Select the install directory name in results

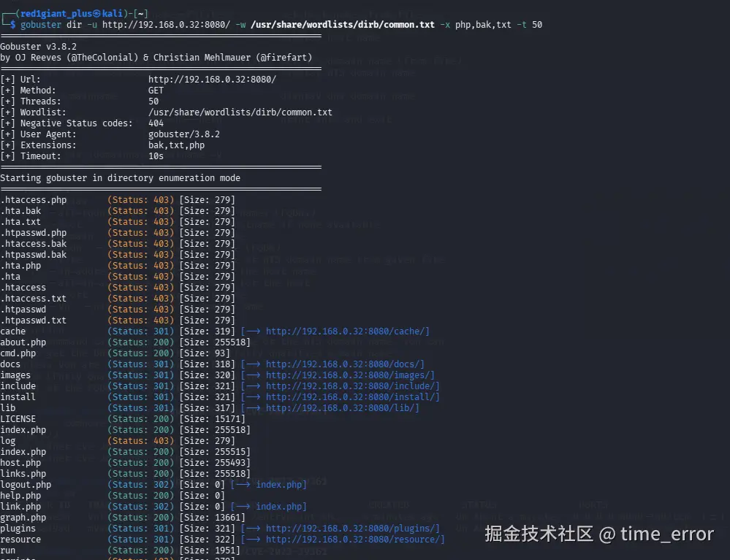[18, 396]
